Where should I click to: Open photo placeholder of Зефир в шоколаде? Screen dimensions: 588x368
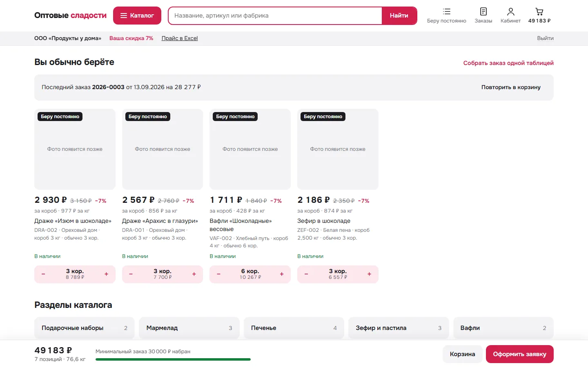click(338, 149)
